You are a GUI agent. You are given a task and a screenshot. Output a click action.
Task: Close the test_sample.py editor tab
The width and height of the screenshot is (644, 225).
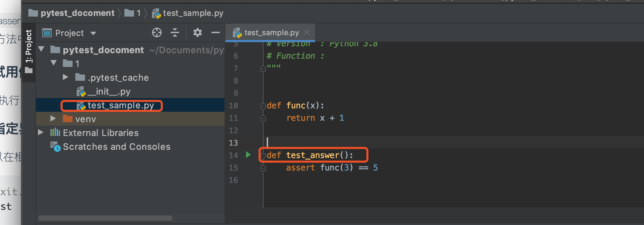coord(307,32)
